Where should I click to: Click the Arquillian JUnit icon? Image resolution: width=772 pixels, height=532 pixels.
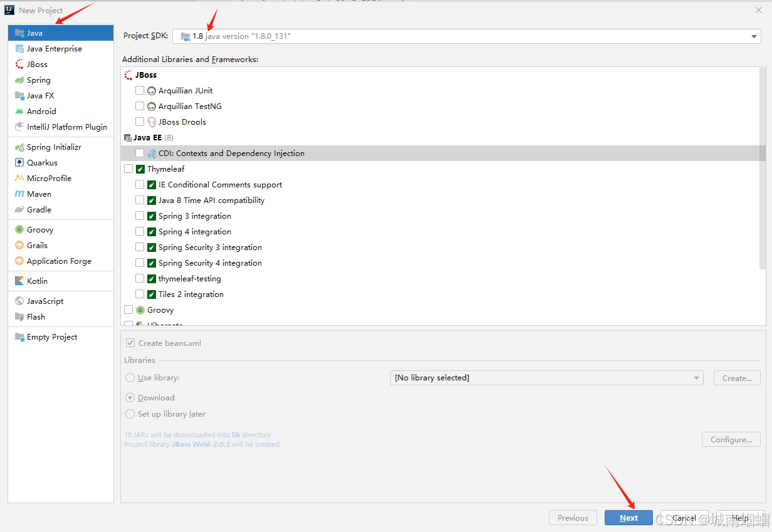tap(151, 90)
